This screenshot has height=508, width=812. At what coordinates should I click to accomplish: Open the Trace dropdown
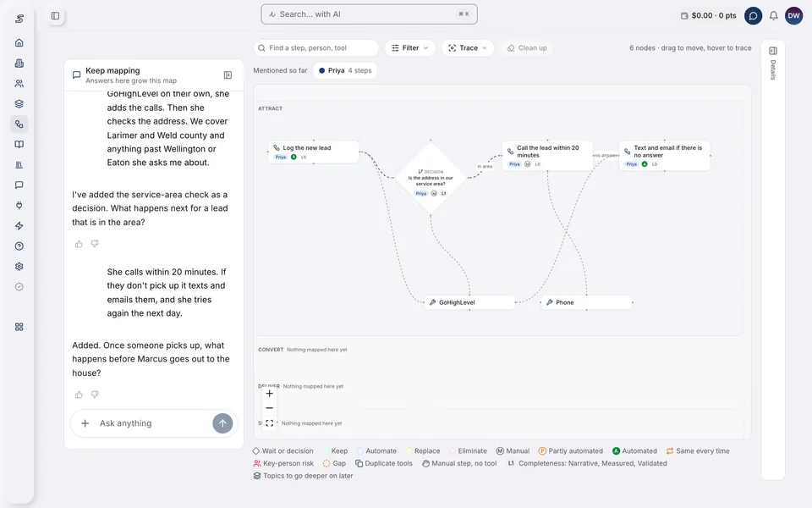468,47
